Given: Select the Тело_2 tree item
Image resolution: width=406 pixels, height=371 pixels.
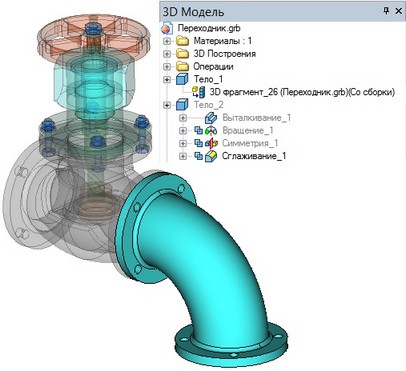Looking at the screenshot, I should click(209, 105).
